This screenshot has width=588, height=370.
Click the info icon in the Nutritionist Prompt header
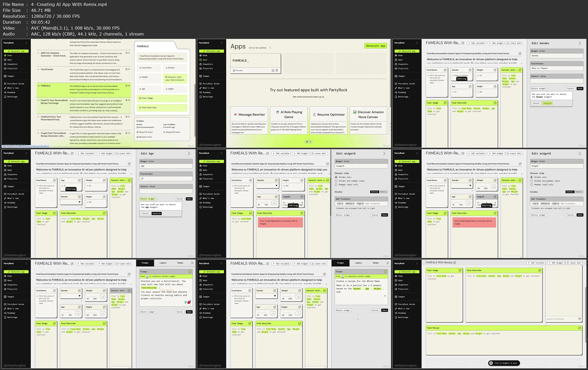coord(190,272)
